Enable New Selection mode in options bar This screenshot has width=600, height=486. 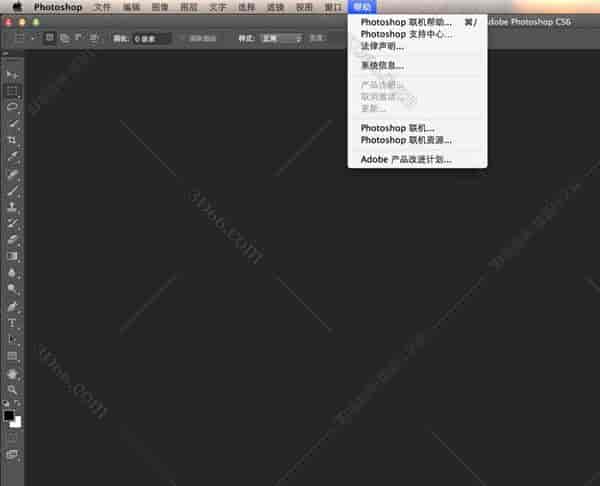pos(50,38)
